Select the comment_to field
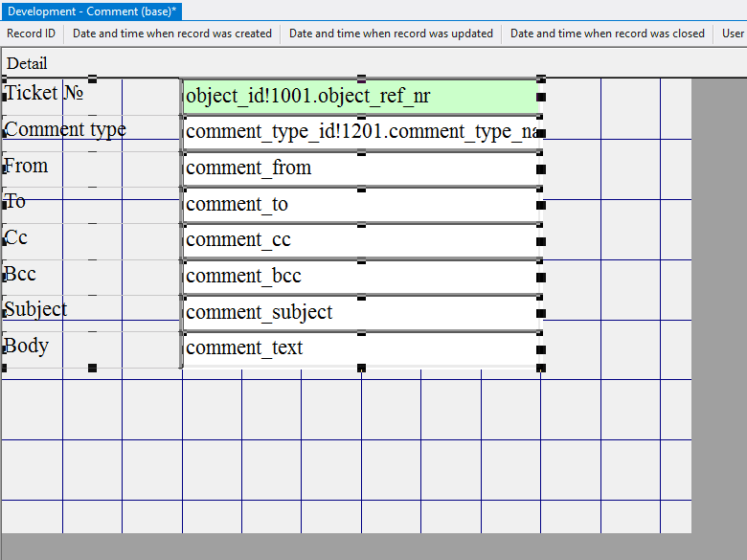 (360, 205)
